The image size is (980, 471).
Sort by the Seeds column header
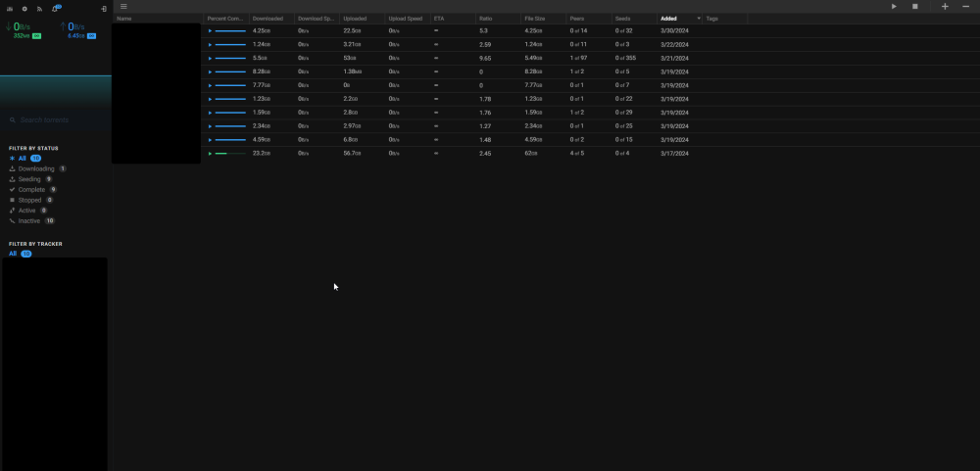click(x=634, y=19)
